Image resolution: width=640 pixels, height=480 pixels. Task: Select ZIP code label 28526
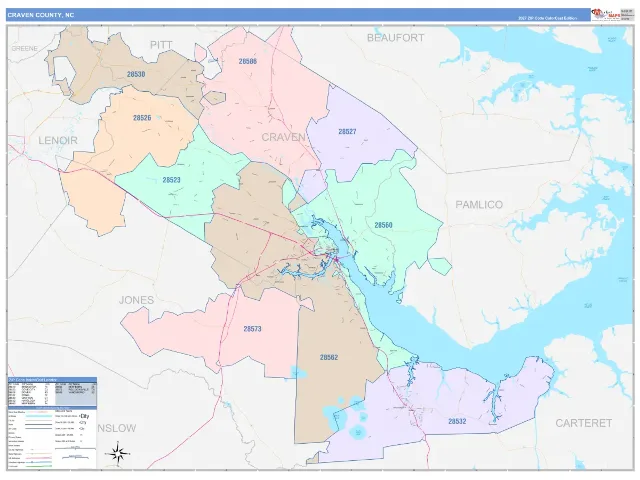(142, 118)
